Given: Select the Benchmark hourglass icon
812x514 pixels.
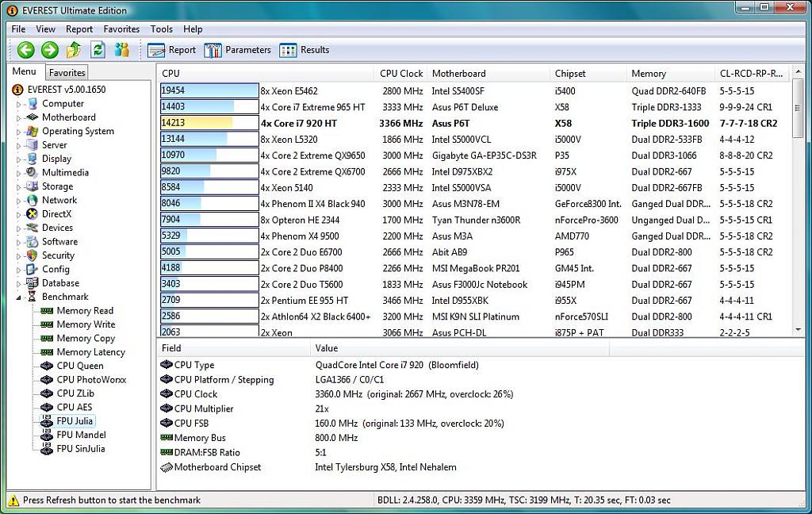Looking at the screenshot, I should (x=32, y=297).
